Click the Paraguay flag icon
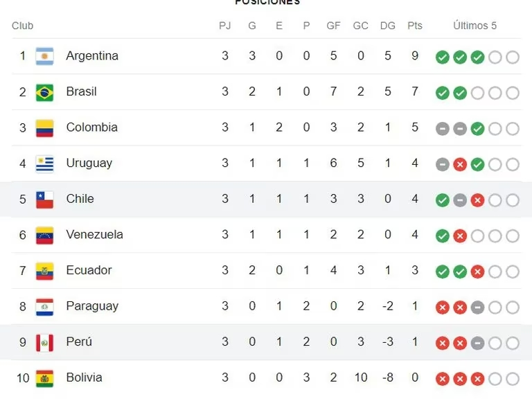 [45, 306]
